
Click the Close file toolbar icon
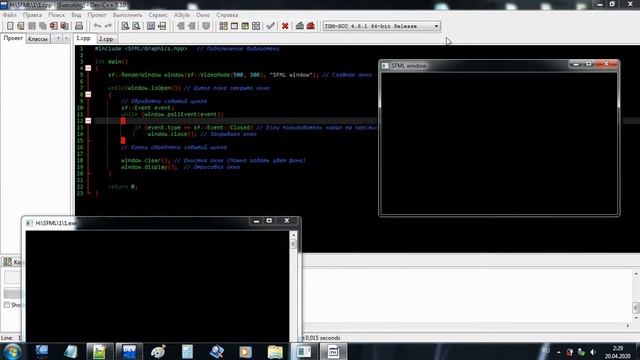[x=53, y=26]
